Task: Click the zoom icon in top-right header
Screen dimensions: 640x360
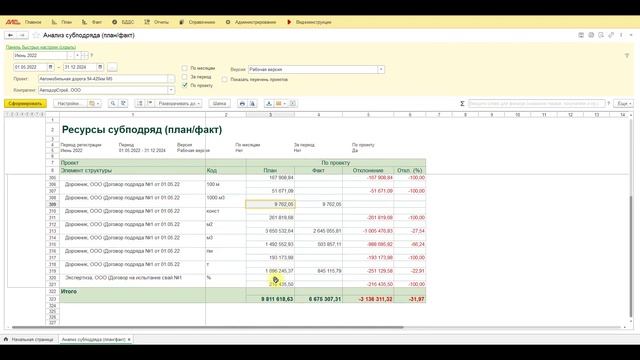Action: [x=601, y=36]
